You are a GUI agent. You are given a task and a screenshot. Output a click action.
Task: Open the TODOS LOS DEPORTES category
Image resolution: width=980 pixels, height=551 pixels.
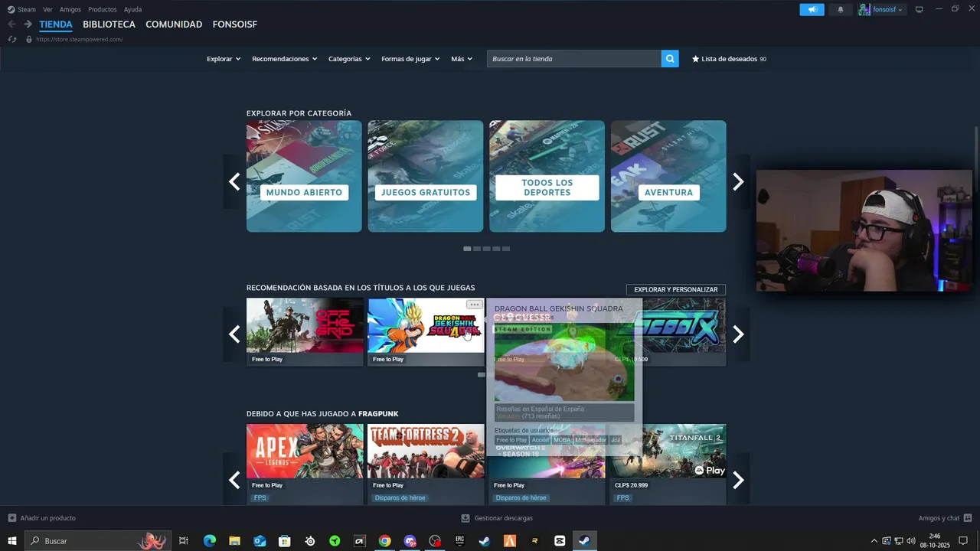(547, 176)
